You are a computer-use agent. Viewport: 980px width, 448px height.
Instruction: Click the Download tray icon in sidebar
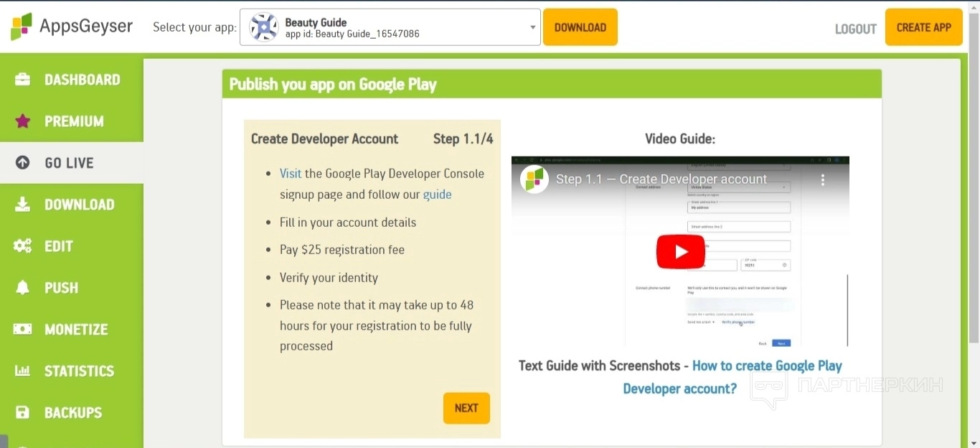(23, 205)
